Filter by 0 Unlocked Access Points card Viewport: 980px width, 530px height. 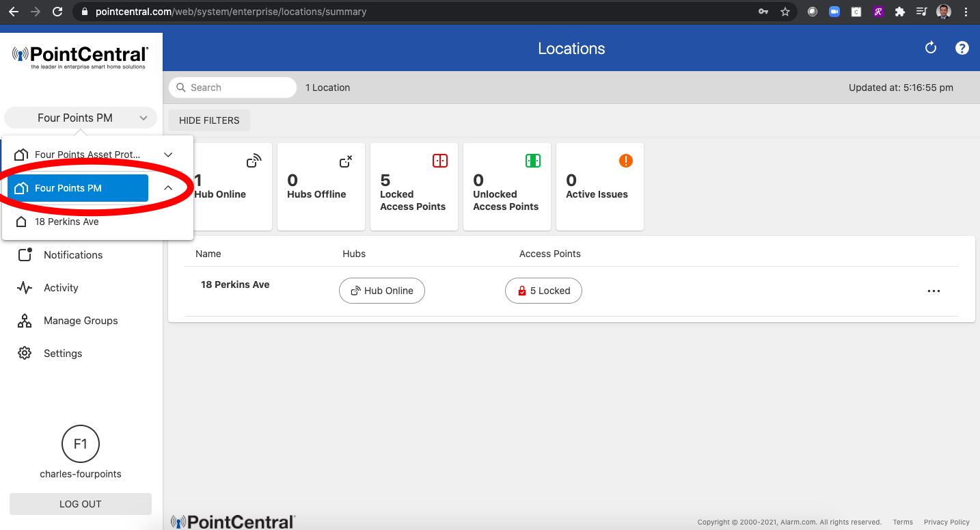coord(507,187)
